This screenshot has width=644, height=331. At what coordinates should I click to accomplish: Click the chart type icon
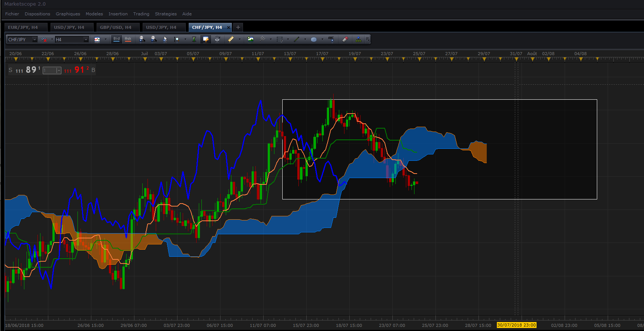tap(97, 39)
